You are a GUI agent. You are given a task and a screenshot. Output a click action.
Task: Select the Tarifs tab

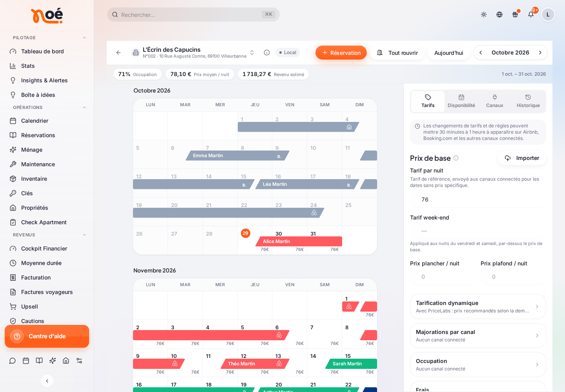(x=428, y=102)
